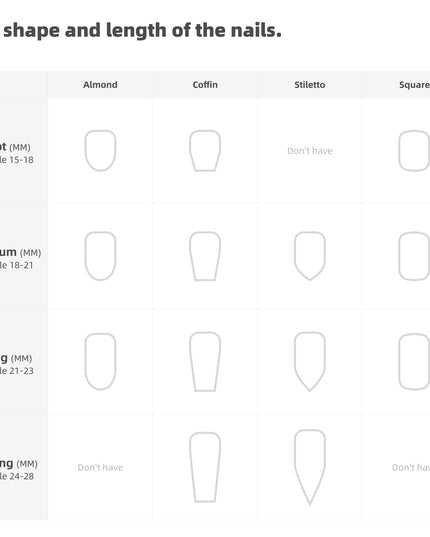Choose the long 21-23 Coffin nail shape
The image size is (430, 537).
click(x=205, y=361)
